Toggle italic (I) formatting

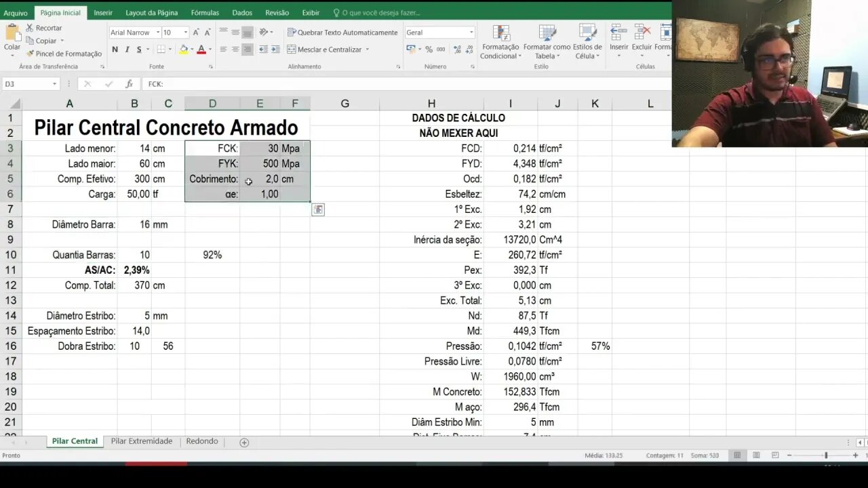[127, 49]
